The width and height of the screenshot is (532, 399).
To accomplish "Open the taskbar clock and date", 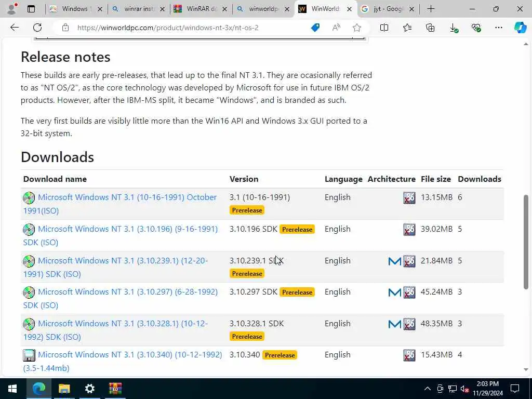I will click(x=487, y=389).
